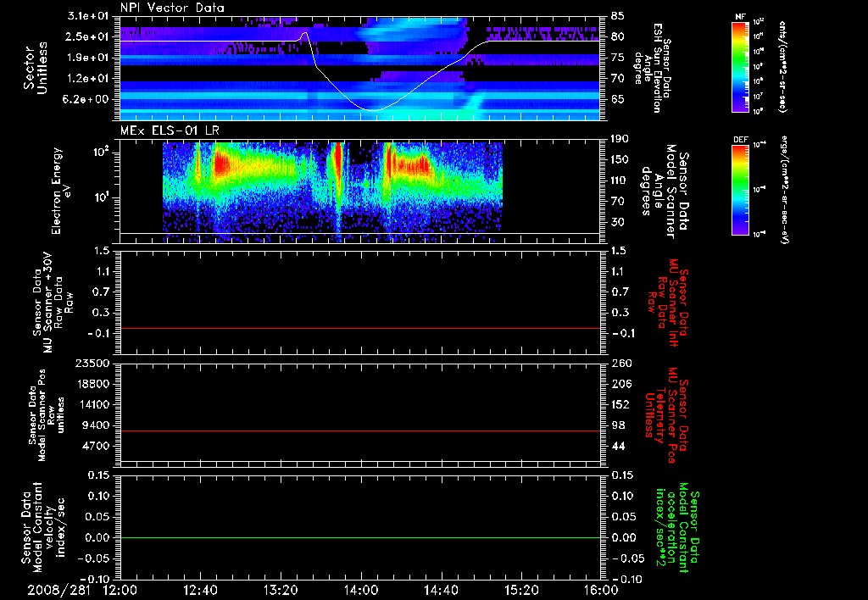Click the 'Sector Unitless' axis label

tap(36, 68)
